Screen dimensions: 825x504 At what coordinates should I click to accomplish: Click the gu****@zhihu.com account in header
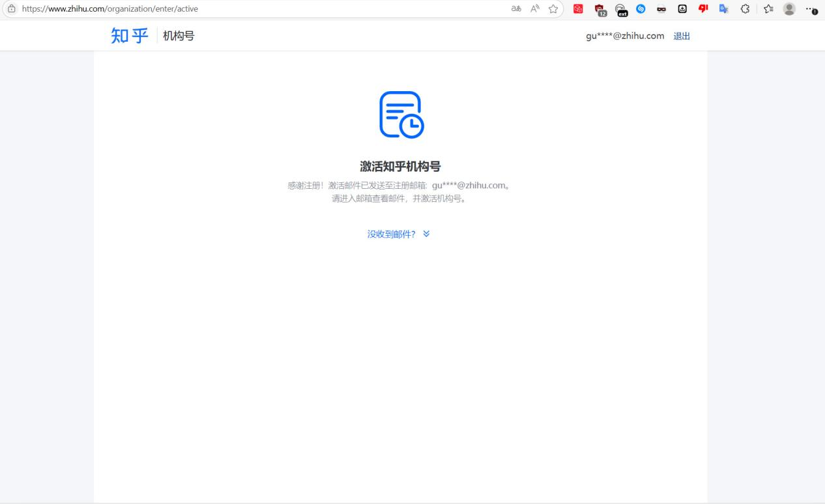[625, 36]
